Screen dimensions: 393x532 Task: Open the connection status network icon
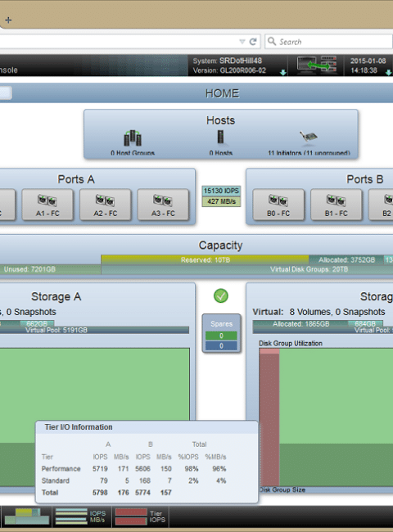(316, 65)
